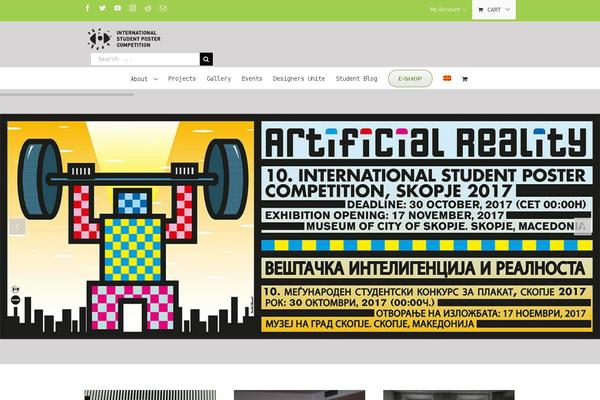This screenshot has height=400, width=600.
Task: Click the E-SHOP button
Action: (410, 79)
